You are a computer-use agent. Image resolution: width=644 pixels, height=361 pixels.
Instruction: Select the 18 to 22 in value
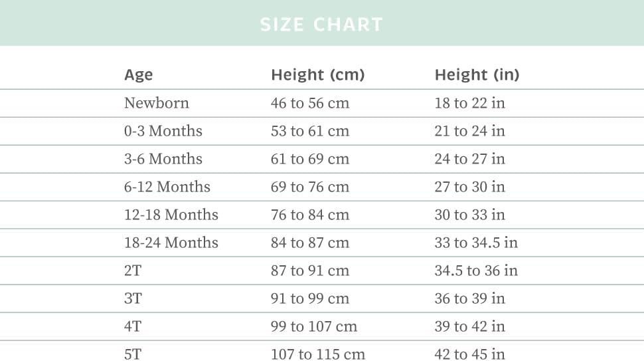469,103
